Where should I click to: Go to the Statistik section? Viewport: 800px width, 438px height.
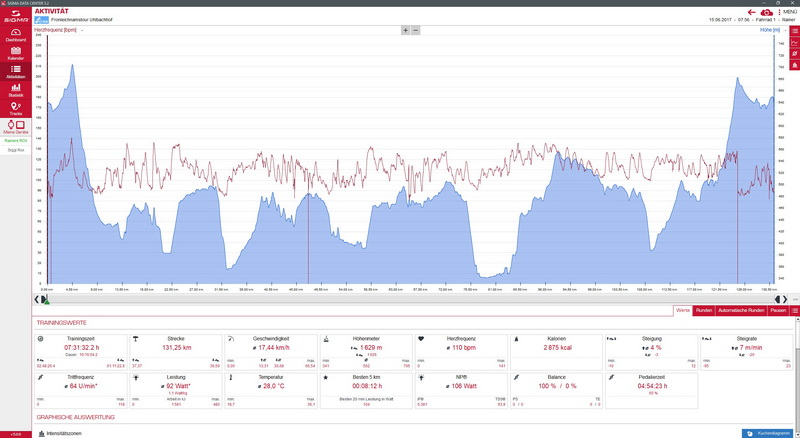point(15,89)
